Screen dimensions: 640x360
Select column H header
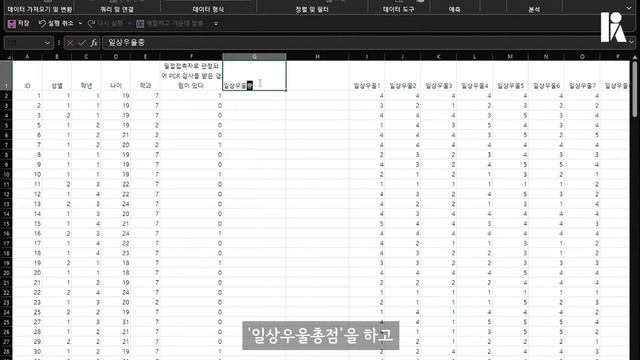317,56
